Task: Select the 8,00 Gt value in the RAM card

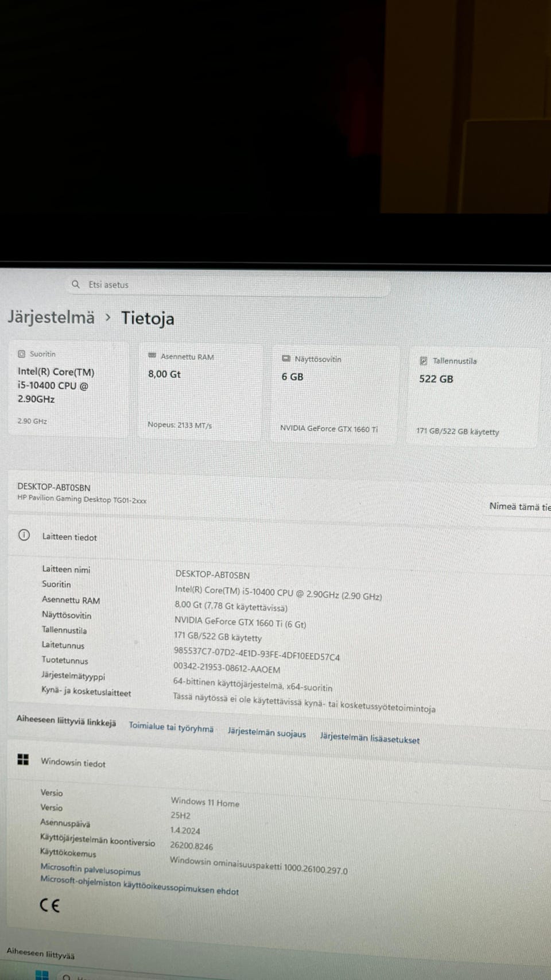Action: tap(164, 374)
